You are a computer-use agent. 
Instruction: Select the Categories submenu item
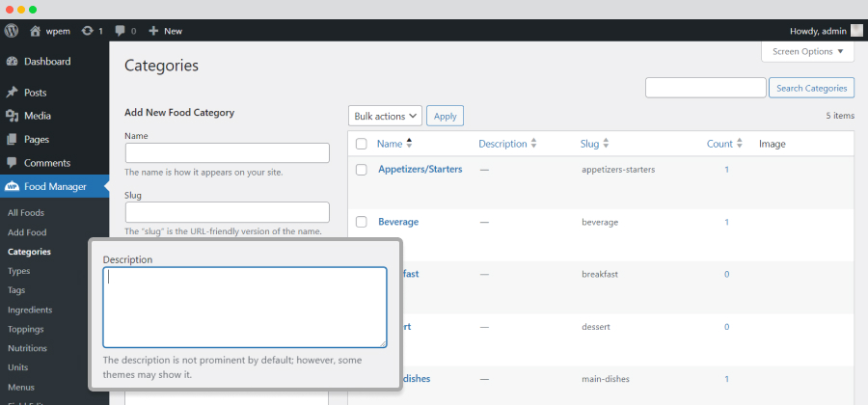29,252
